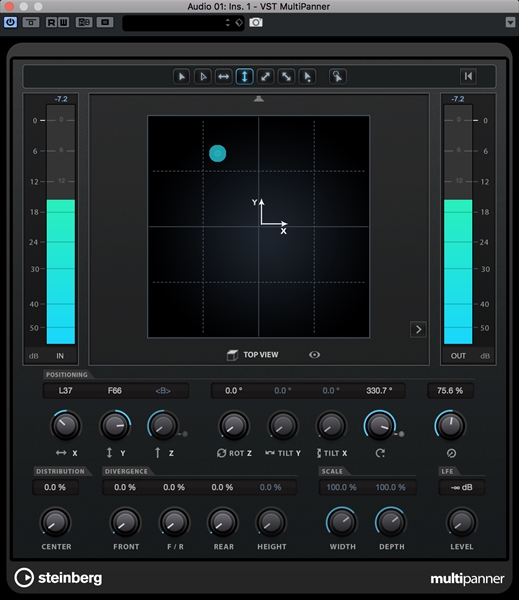Enable Write automation W button
This screenshot has height=600, width=519.
click(x=64, y=22)
